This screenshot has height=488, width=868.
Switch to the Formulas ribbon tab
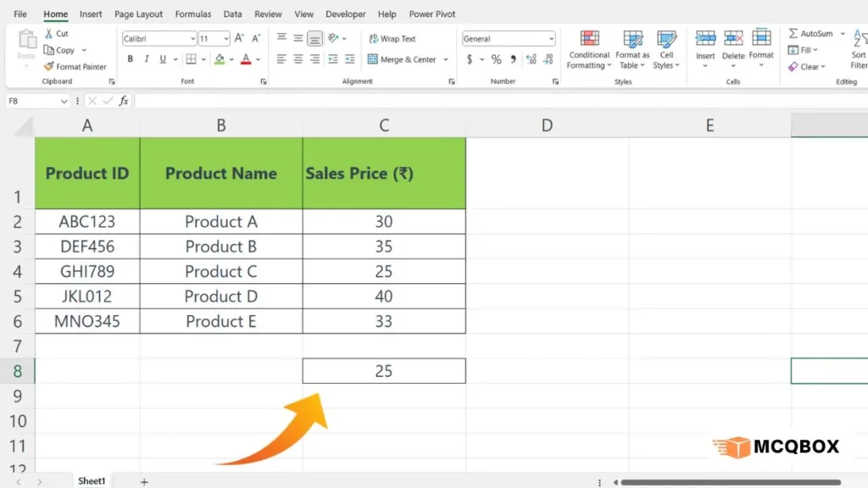coord(192,14)
